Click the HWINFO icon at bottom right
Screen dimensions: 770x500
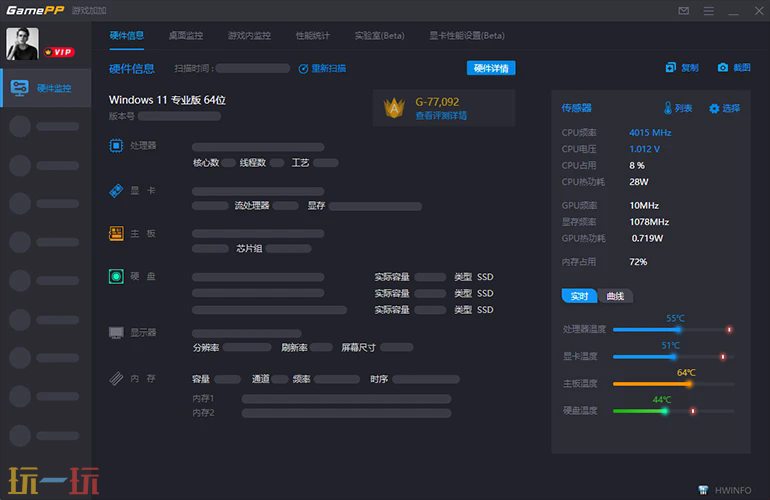pos(703,490)
